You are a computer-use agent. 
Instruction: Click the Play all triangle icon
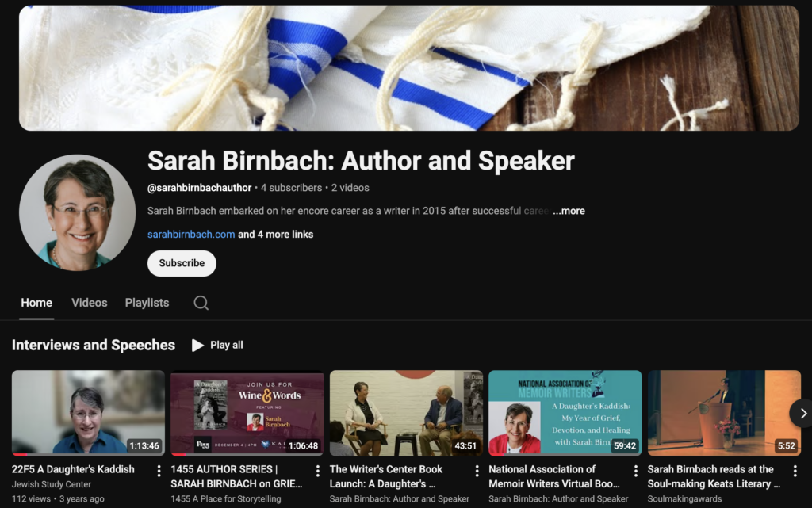tap(197, 345)
